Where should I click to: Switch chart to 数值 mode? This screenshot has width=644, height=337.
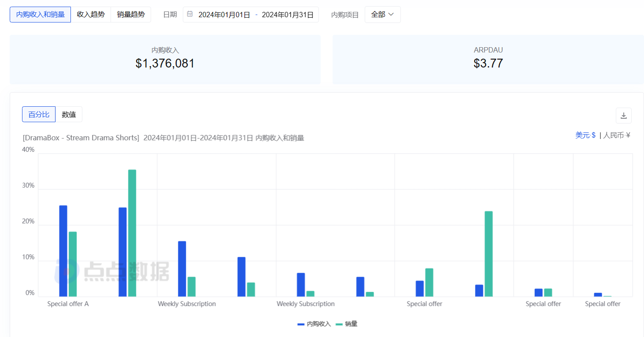click(x=69, y=114)
